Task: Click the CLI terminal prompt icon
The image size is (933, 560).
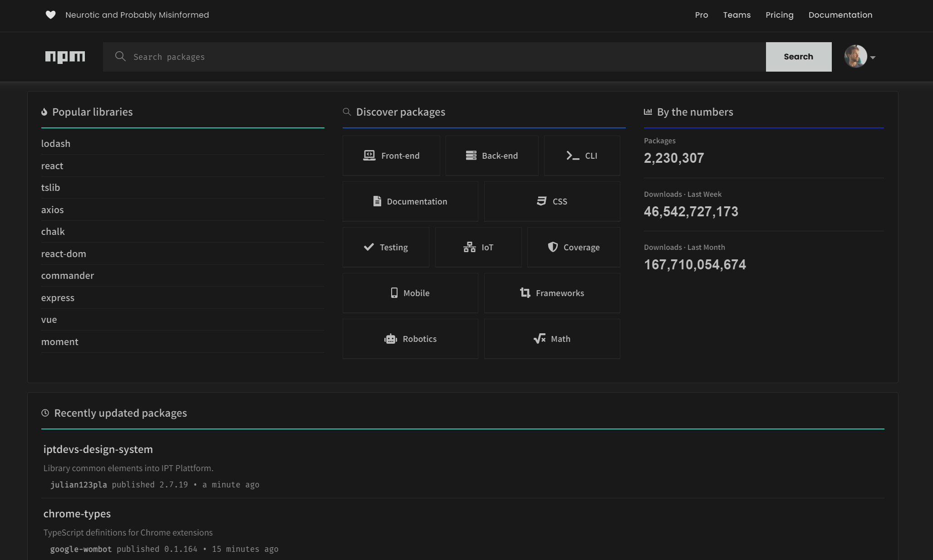Action: tap(573, 156)
